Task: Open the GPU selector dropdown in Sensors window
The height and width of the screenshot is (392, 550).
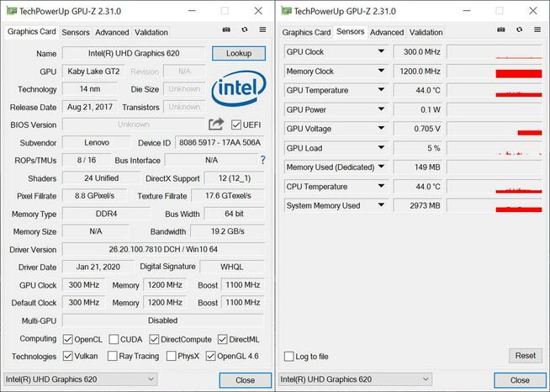Action: tap(355, 379)
